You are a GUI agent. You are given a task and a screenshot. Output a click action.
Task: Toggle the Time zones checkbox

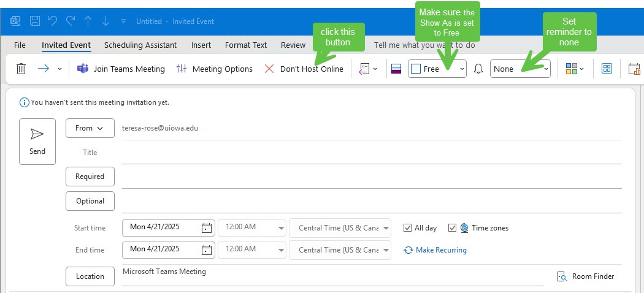tap(453, 228)
